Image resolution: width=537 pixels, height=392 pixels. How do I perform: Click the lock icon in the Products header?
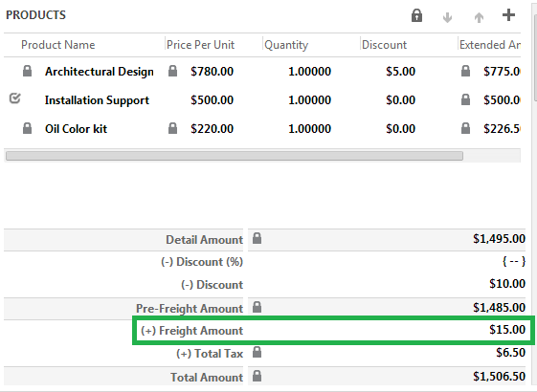pos(416,15)
